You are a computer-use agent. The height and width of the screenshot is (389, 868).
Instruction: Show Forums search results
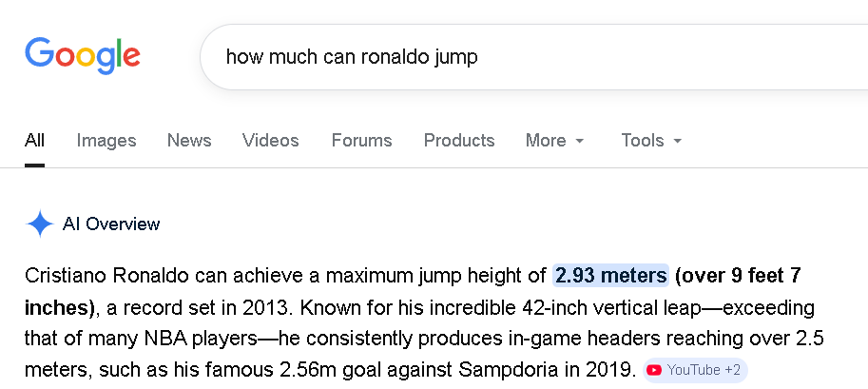[x=361, y=141]
